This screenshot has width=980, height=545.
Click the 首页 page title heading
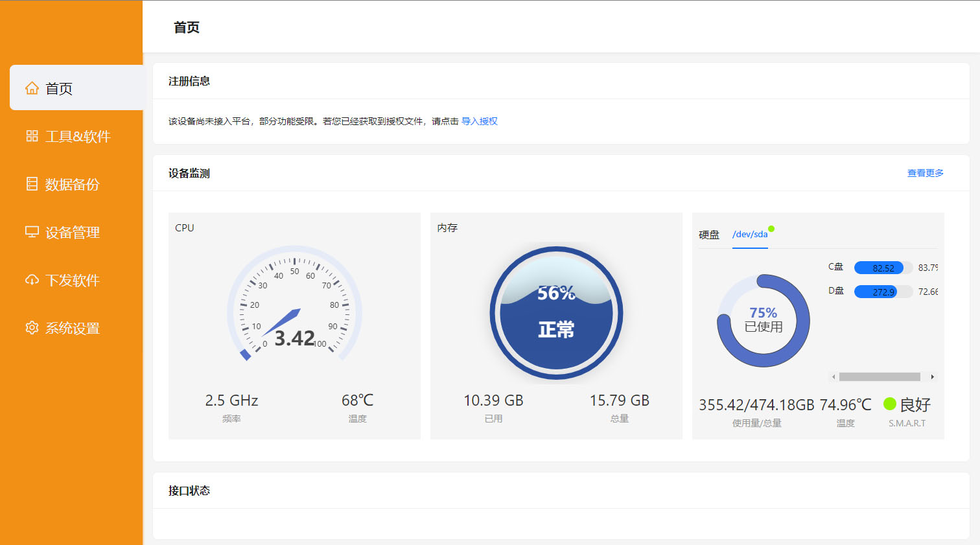click(186, 27)
